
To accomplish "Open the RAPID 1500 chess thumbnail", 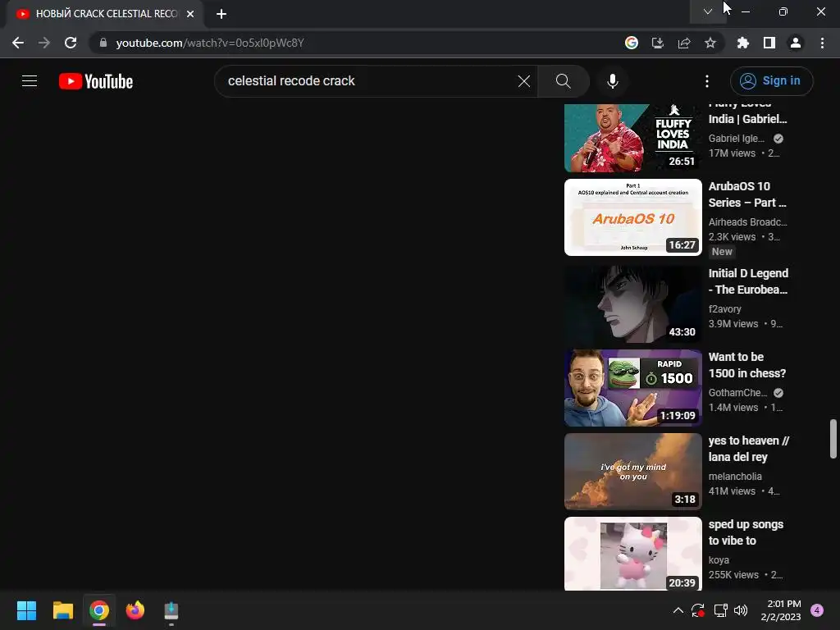I will click(x=633, y=388).
